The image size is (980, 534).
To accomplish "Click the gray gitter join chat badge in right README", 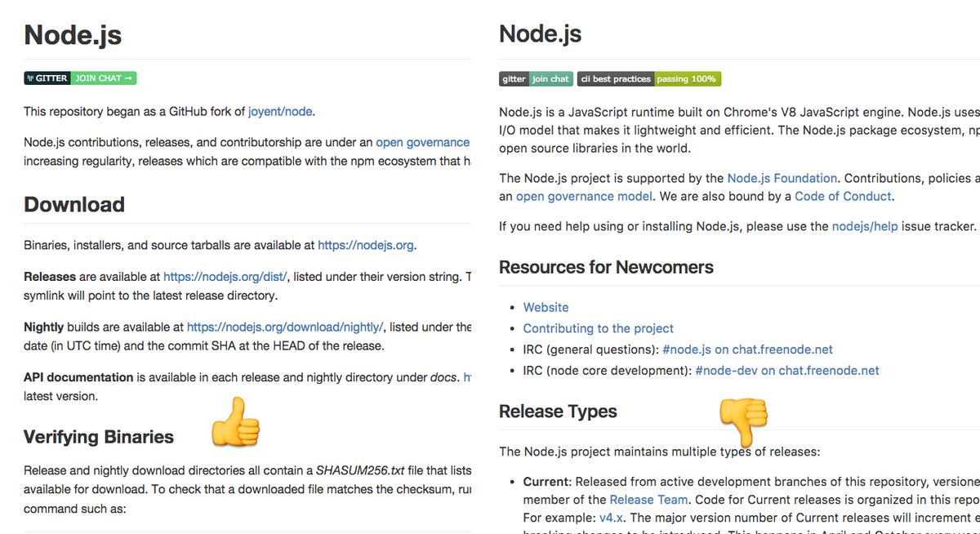I will point(536,78).
